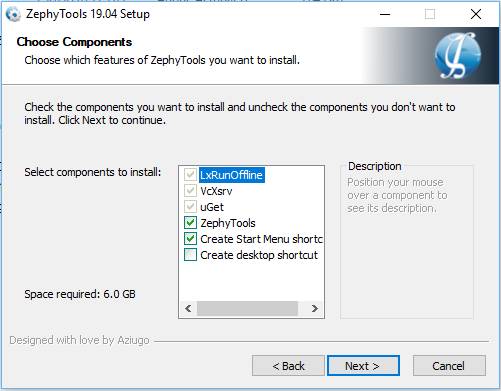Click the horizontal scrollbar thumb in component list

247,308
